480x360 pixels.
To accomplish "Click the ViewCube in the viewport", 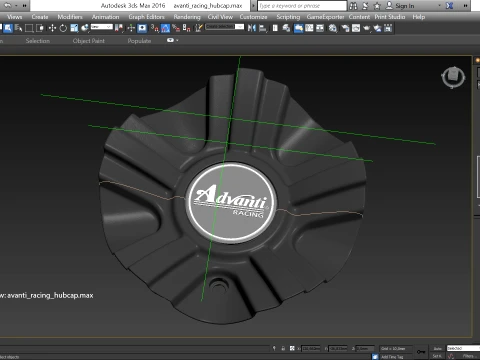I will [x=453, y=77].
